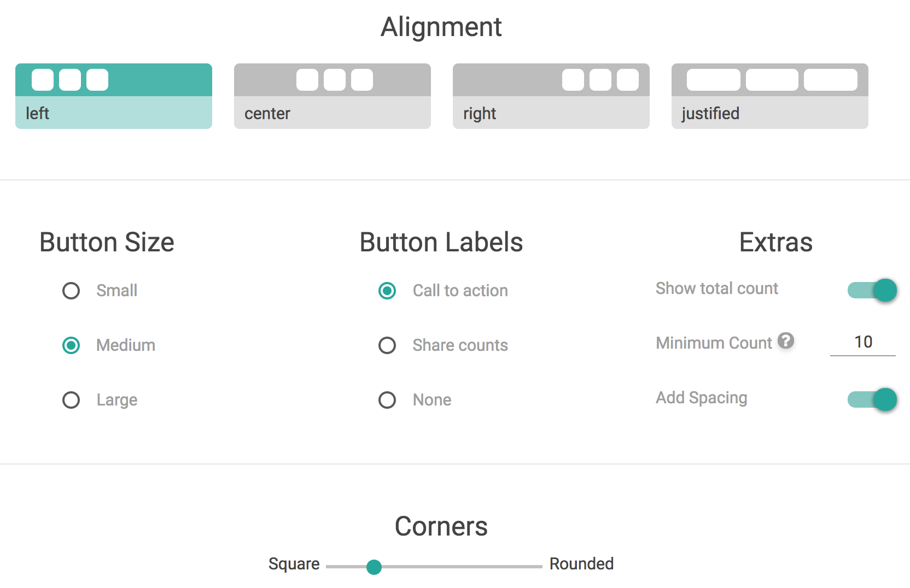Select the left alignment option
Viewport: 910px width, 588px height.
(x=113, y=96)
